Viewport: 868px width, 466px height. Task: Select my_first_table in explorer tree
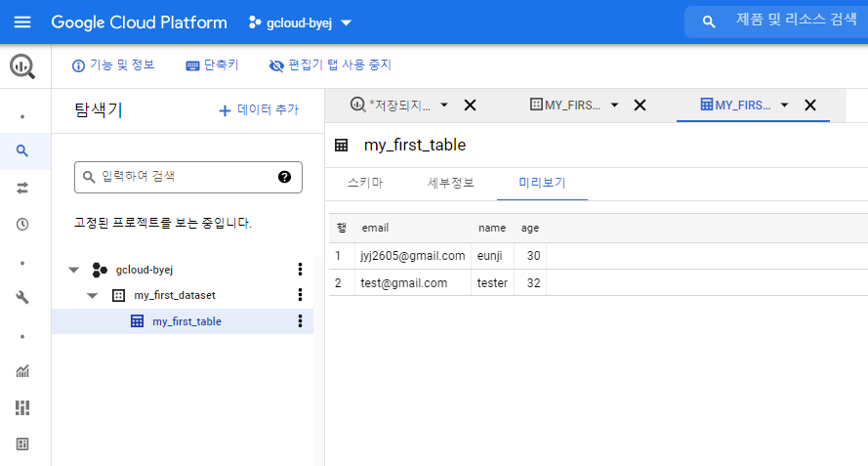click(186, 321)
